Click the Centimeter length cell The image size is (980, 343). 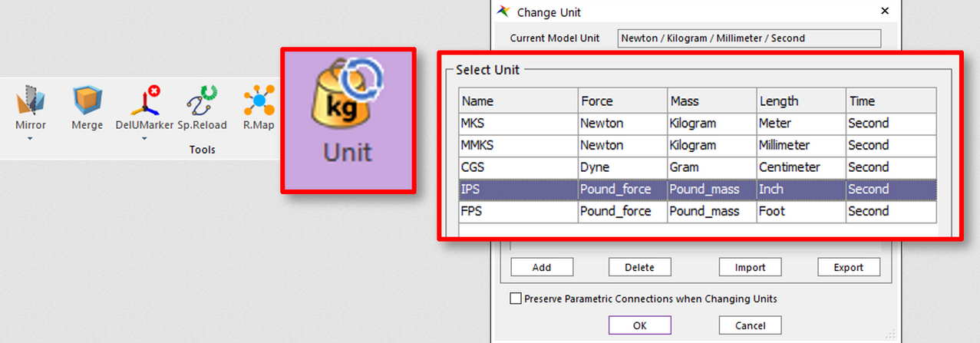click(801, 167)
